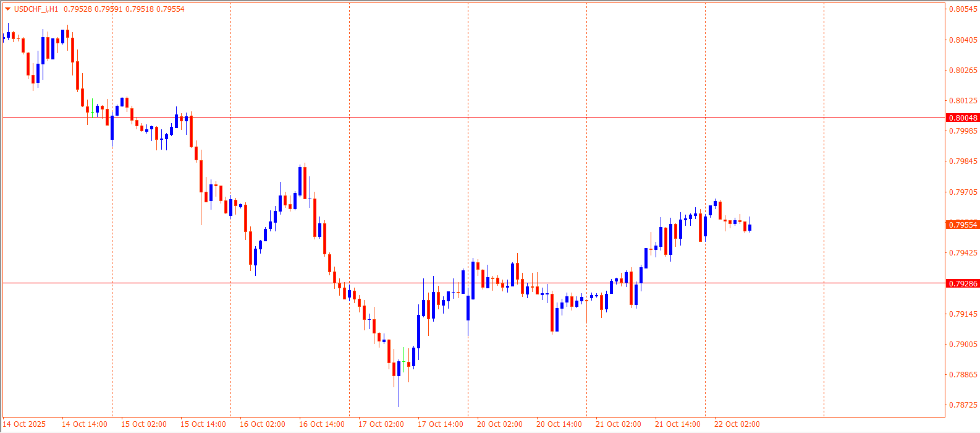Click the 0.79145 price scale label
The height and width of the screenshot is (433, 980).
[963, 314]
